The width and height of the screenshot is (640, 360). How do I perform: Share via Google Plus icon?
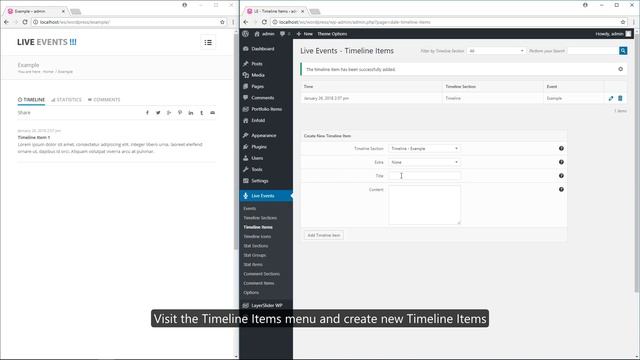(x=169, y=113)
